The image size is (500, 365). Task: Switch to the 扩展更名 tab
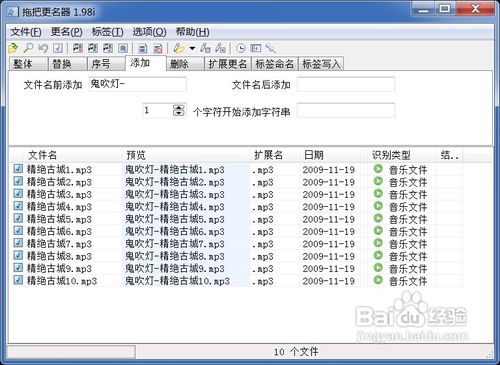tap(228, 64)
